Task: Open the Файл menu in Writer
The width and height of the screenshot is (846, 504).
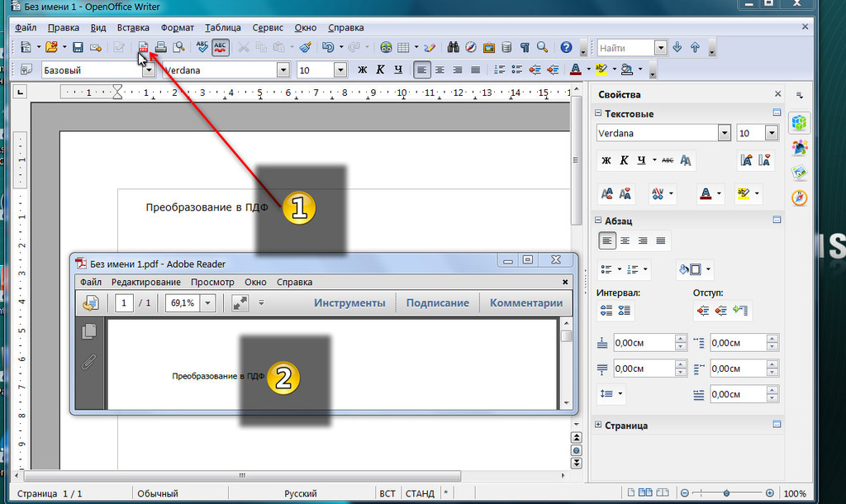Action: [26, 27]
